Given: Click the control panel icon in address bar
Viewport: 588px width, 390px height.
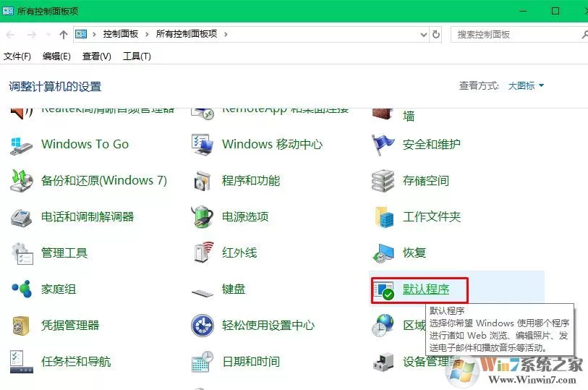Looking at the screenshot, I should click(x=81, y=34).
